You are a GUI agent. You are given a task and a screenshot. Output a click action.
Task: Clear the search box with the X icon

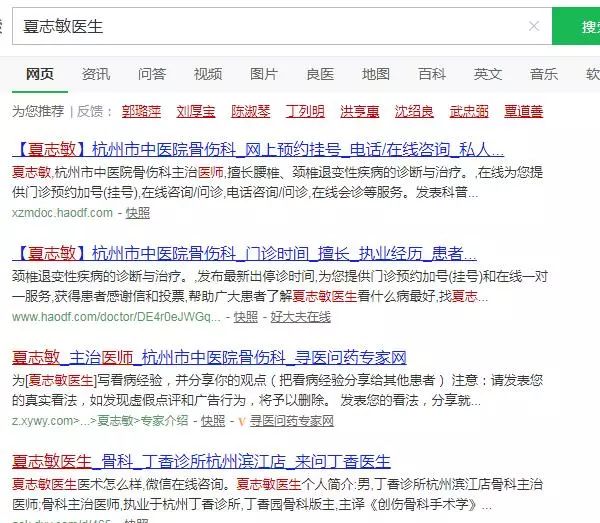point(534,26)
